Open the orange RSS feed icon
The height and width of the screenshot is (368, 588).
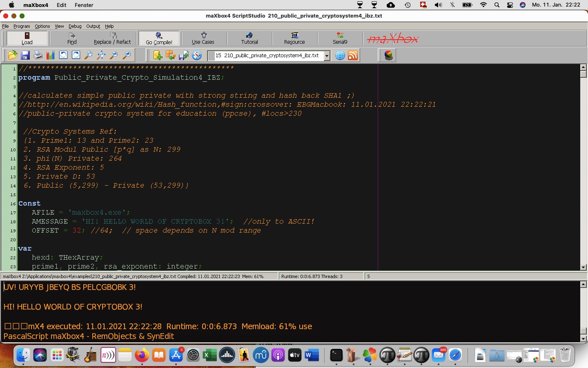pos(353,55)
